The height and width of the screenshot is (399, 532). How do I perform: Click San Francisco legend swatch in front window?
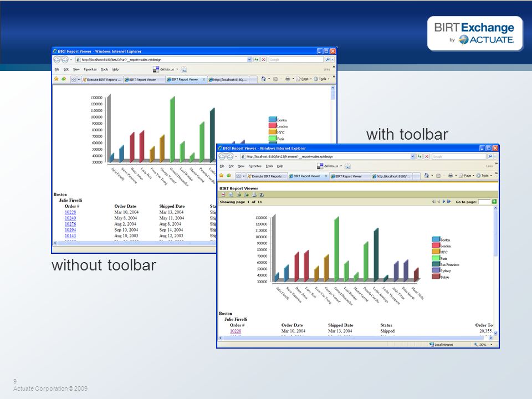[436, 264]
